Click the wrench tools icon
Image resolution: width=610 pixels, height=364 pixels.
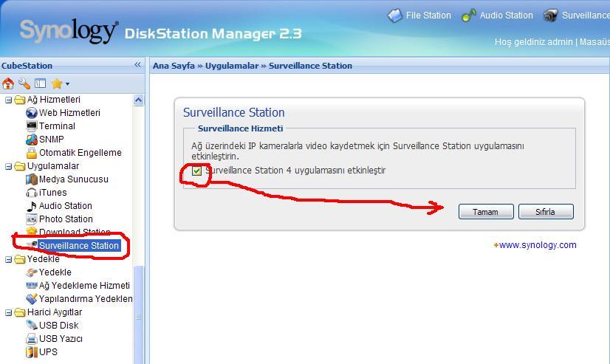[24, 83]
